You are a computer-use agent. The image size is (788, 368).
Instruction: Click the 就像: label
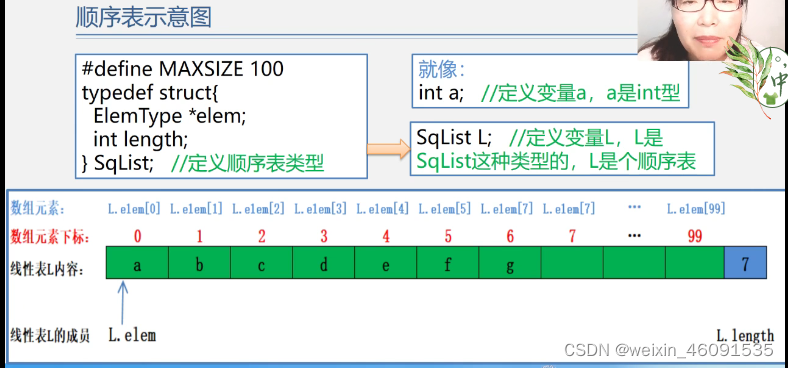click(x=442, y=70)
